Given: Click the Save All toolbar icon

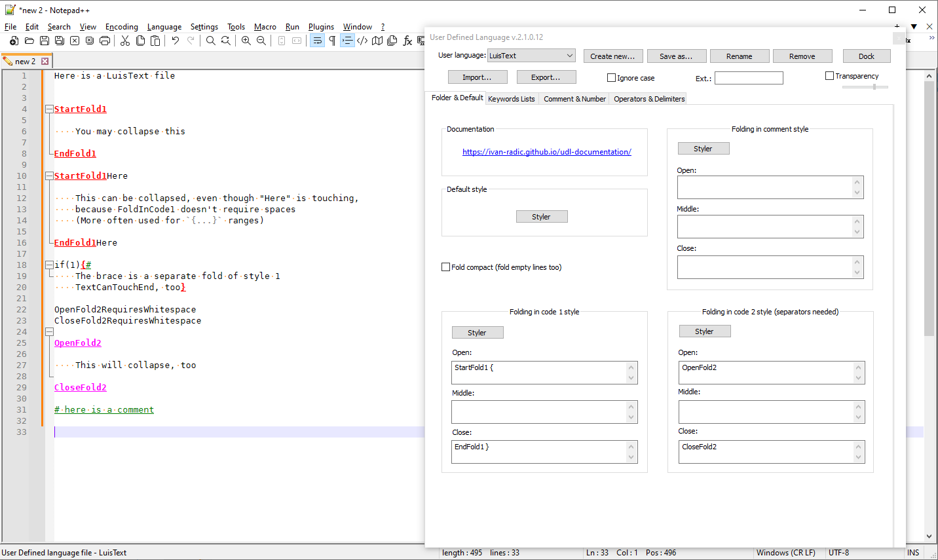Looking at the screenshot, I should tap(60, 41).
